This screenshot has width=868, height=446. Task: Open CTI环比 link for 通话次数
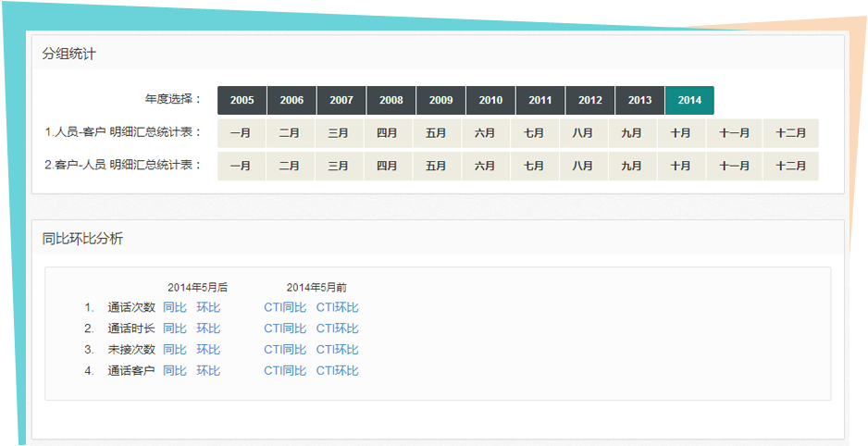click(x=338, y=307)
